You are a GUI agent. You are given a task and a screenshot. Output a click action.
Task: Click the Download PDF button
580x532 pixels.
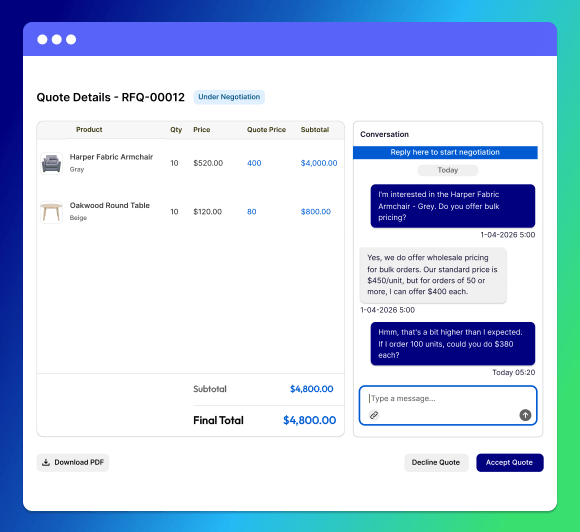click(73, 462)
